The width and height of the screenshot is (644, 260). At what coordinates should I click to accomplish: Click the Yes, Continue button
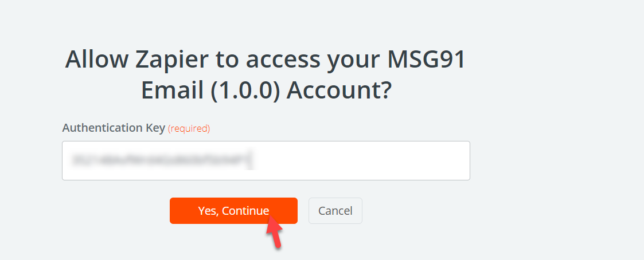[233, 211]
